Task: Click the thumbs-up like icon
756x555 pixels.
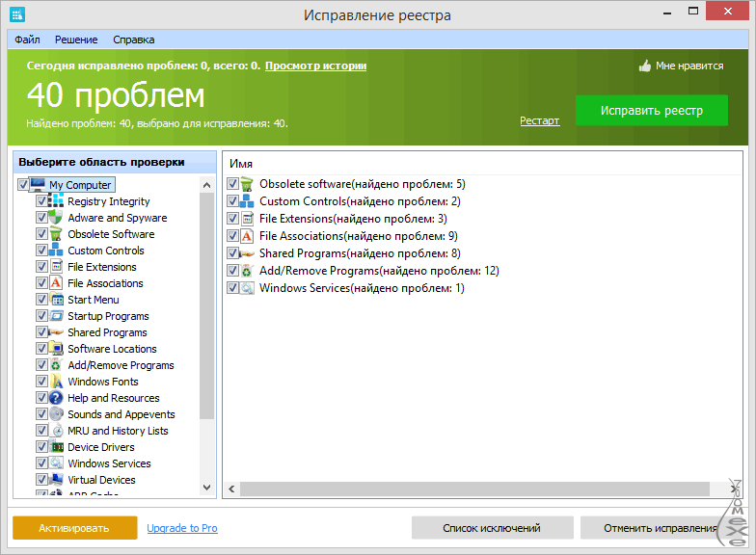Action: 645,66
